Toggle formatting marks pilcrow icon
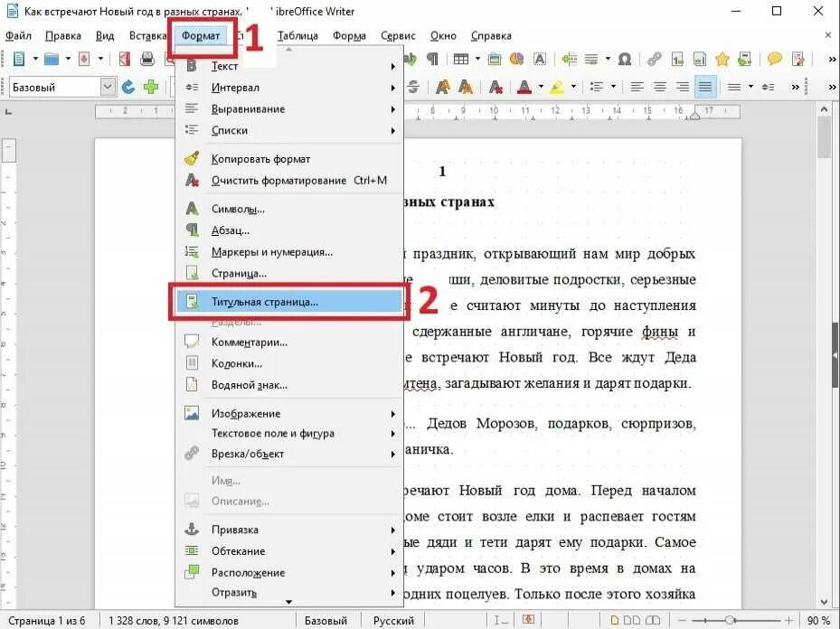 pyautogui.click(x=432, y=59)
